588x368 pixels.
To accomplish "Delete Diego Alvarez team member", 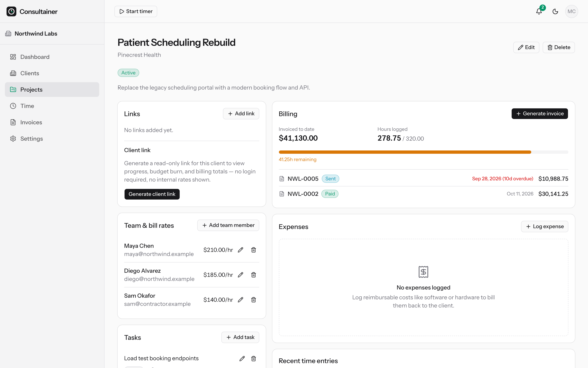I will [253, 275].
